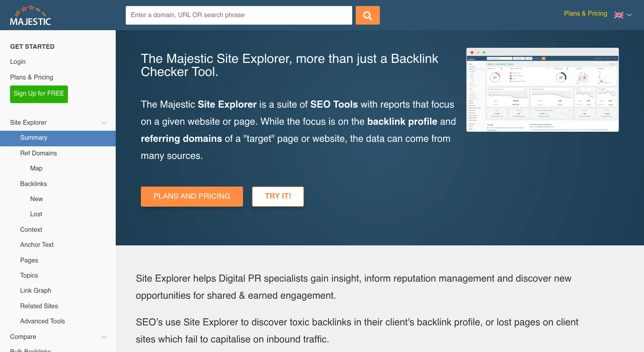The width and height of the screenshot is (644, 352).
Task: Open Related Sites in the sidebar
Action: [x=39, y=306]
